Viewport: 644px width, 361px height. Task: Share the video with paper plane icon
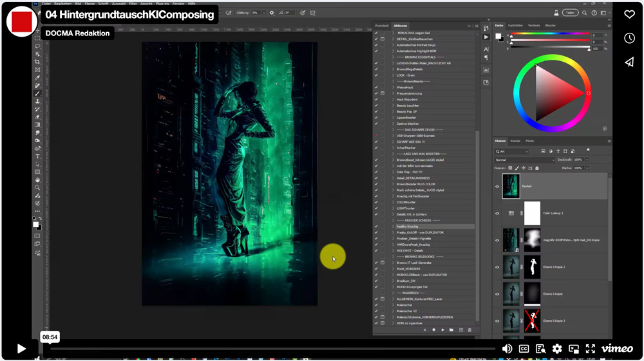tap(629, 62)
